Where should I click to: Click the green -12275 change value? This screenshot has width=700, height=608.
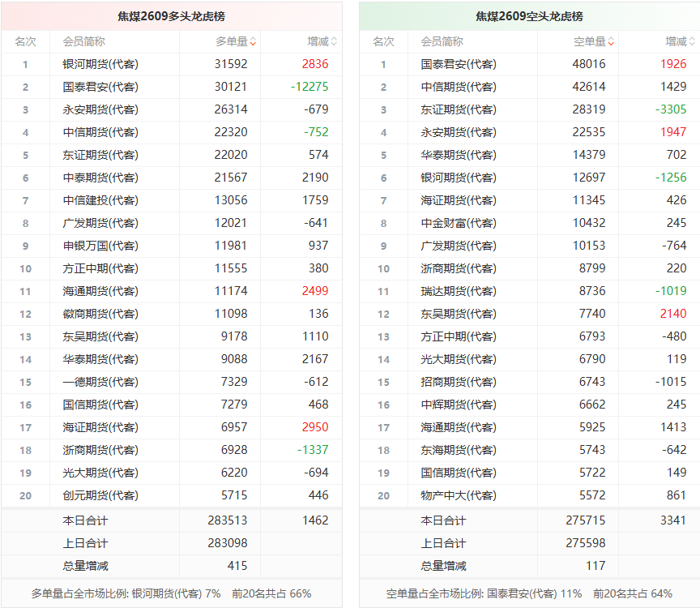coord(309,87)
